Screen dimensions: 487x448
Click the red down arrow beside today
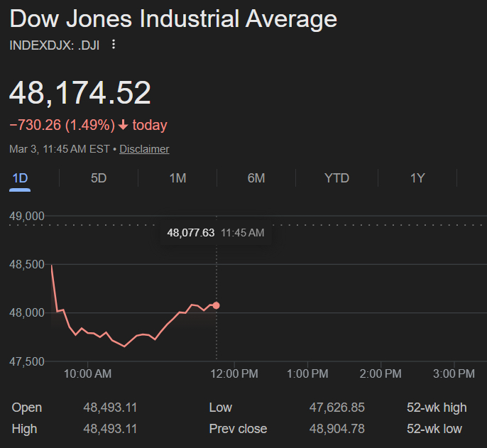pyautogui.click(x=123, y=126)
